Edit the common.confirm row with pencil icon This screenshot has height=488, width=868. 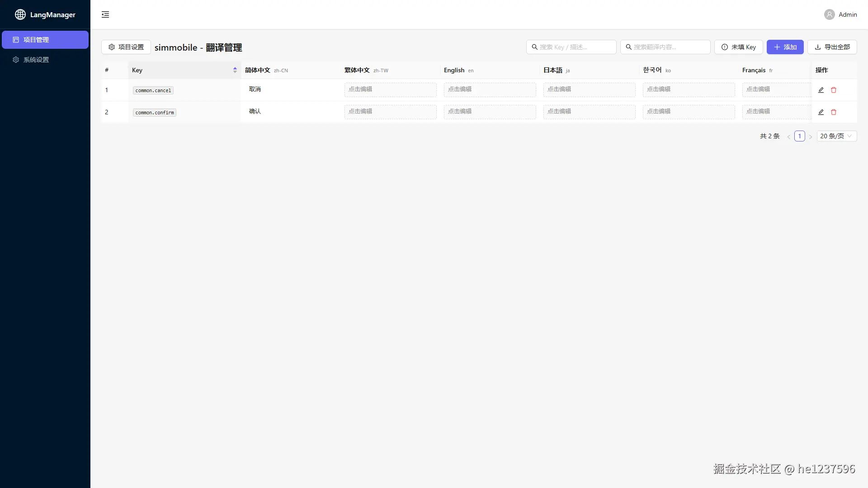click(x=821, y=112)
